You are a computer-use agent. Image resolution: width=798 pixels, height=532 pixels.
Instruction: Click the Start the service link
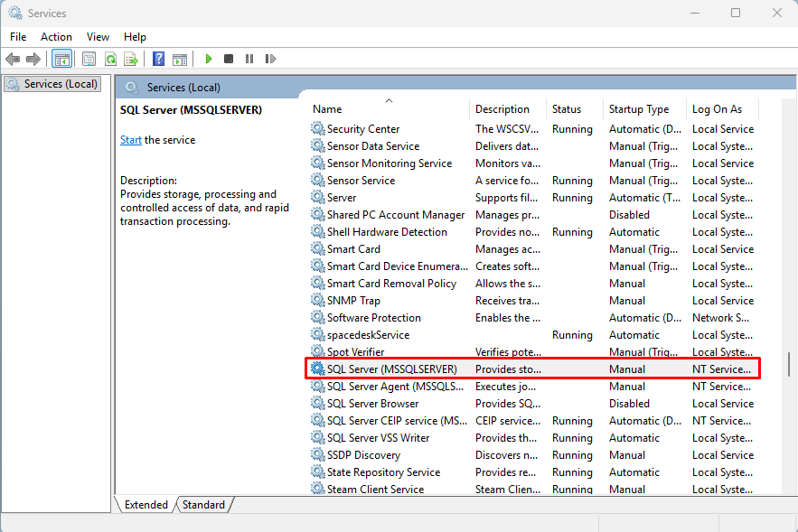(131, 140)
